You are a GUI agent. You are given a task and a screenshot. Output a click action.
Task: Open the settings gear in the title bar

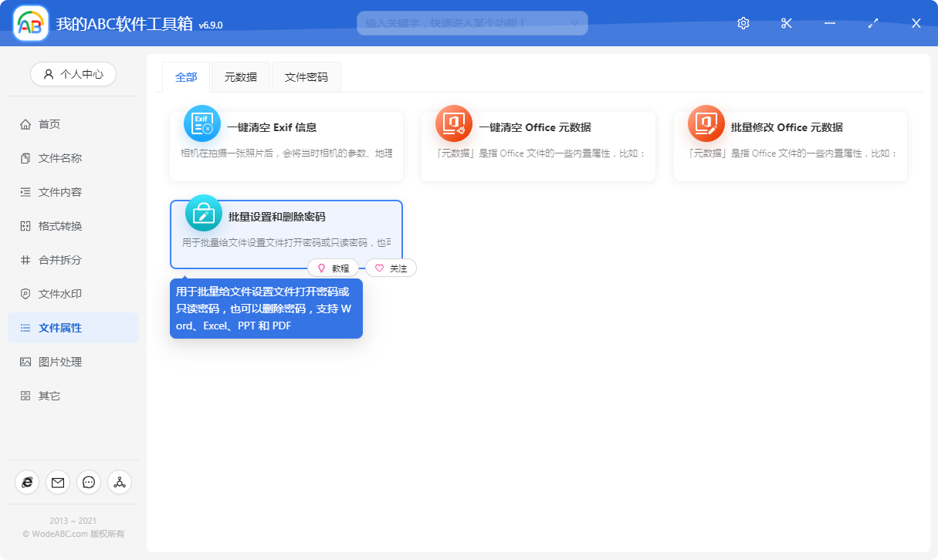[x=743, y=23]
